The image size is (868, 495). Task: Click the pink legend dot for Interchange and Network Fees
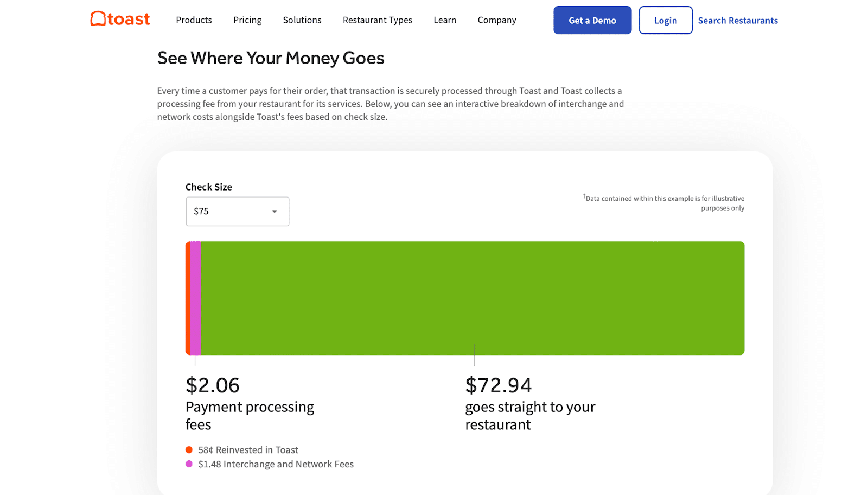coord(189,464)
